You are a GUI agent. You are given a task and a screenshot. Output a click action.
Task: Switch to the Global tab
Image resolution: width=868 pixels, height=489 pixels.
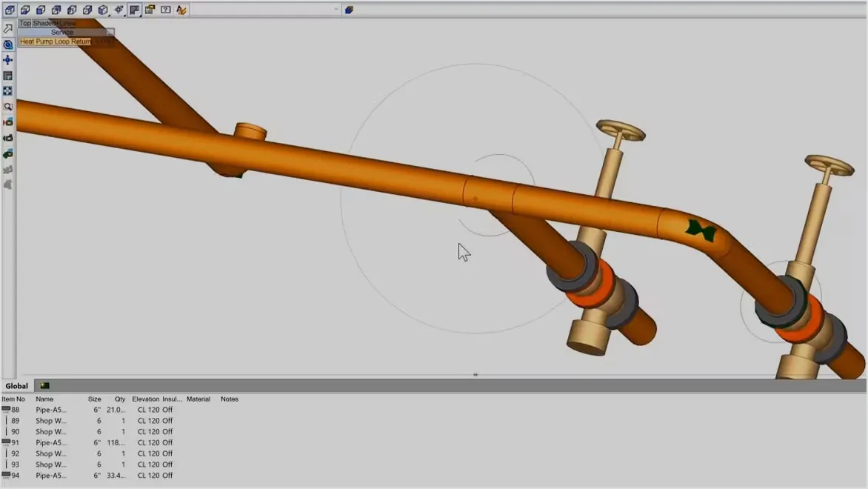(16, 386)
